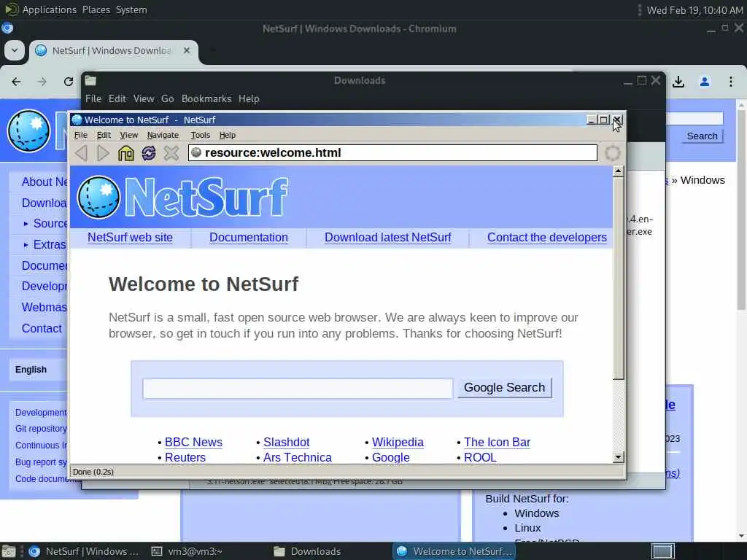Open the Places system menu
Screen dimensions: 747x560
(96, 9)
